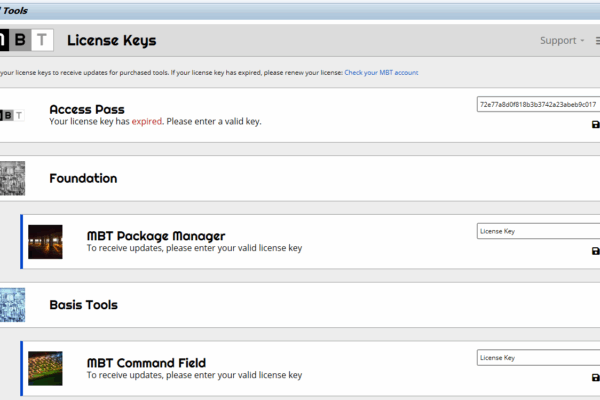This screenshot has width=600, height=400.
Task: Click the Package Manager License Key field
Action: coord(537,231)
